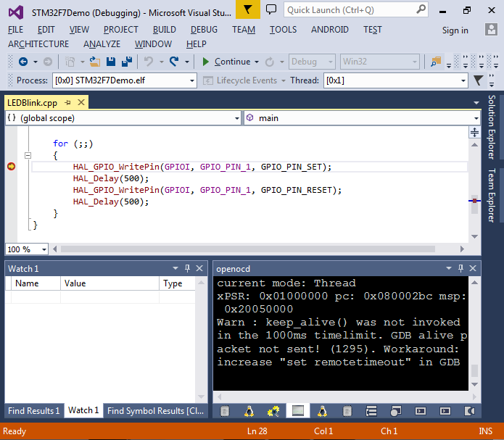Click the empty Name cell in Watch 1
The image size is (504, 440).
(36, 297)
